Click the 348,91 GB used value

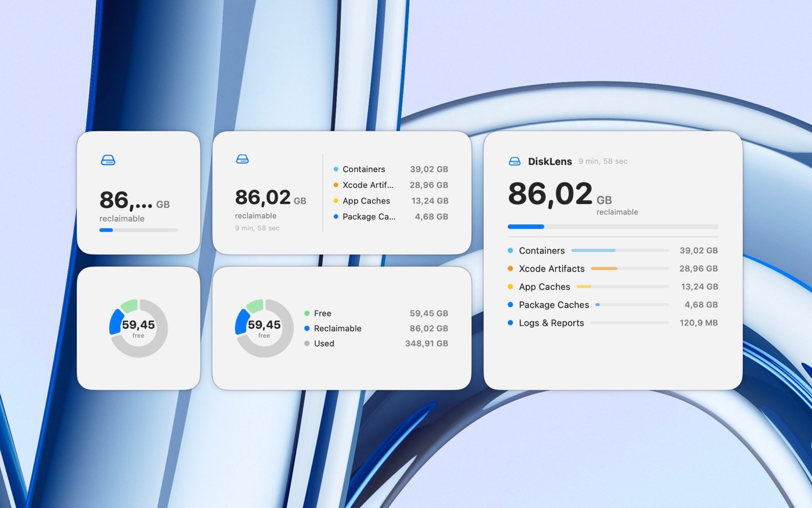coord(426,343)
